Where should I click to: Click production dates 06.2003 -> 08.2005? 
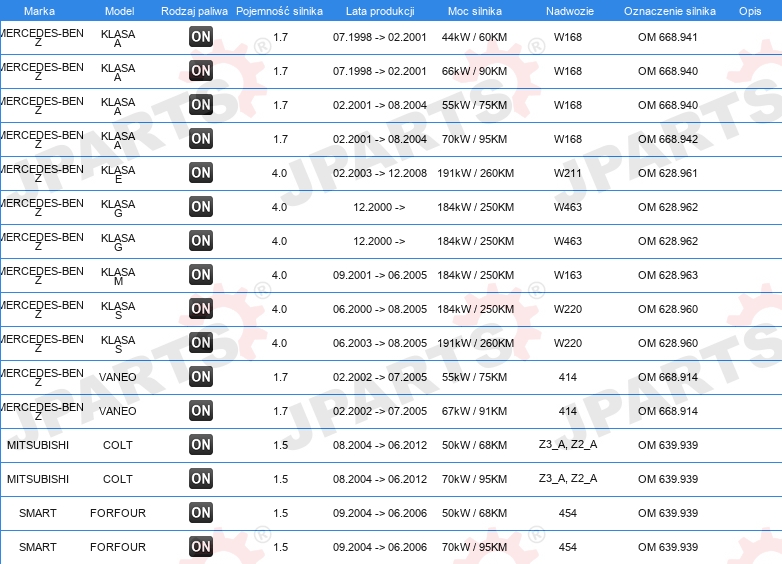tap(380, 343)
